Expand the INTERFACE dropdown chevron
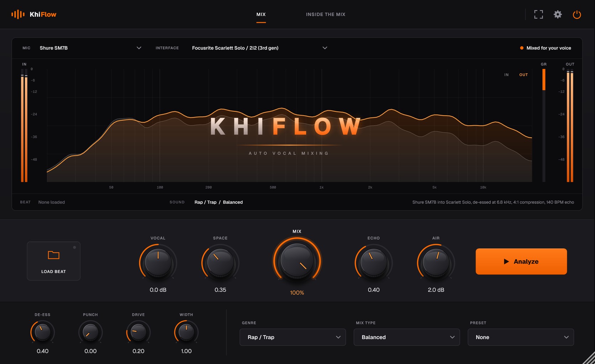This screenshot has width=595, height=364. point(325,48)
